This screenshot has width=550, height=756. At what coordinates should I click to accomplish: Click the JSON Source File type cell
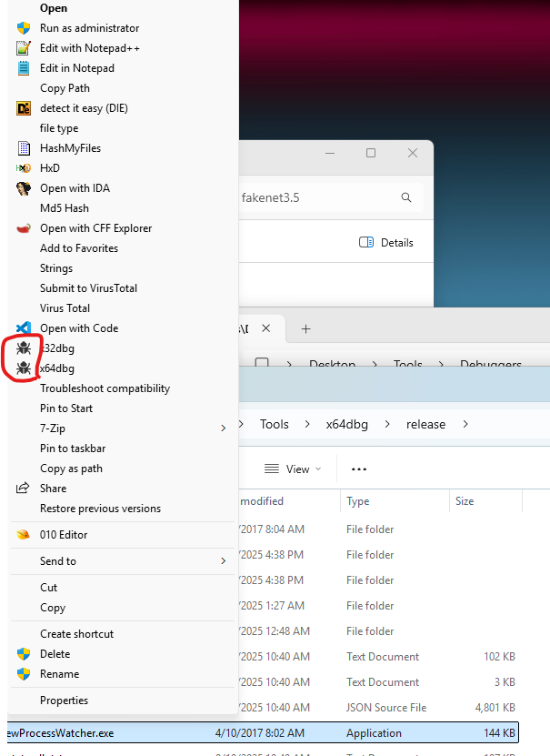pos(385,707)
